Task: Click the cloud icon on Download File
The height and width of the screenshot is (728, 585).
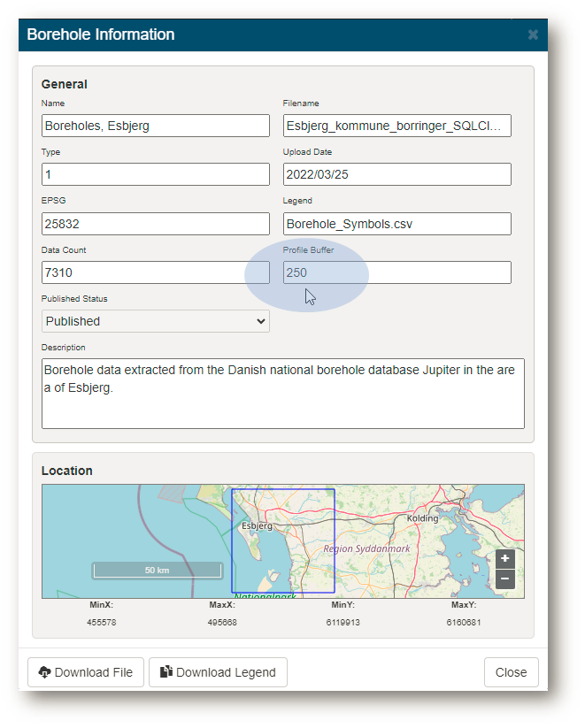Action: pos(44,671)
